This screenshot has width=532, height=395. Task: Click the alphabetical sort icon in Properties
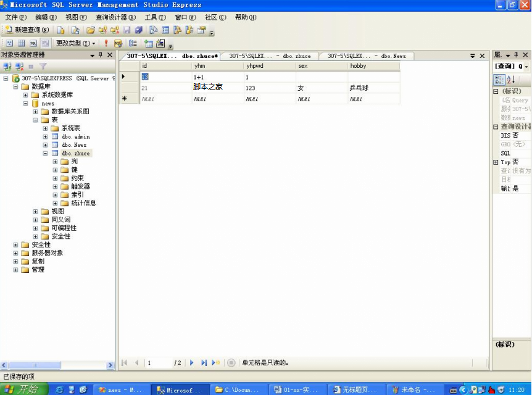(511, 80)
